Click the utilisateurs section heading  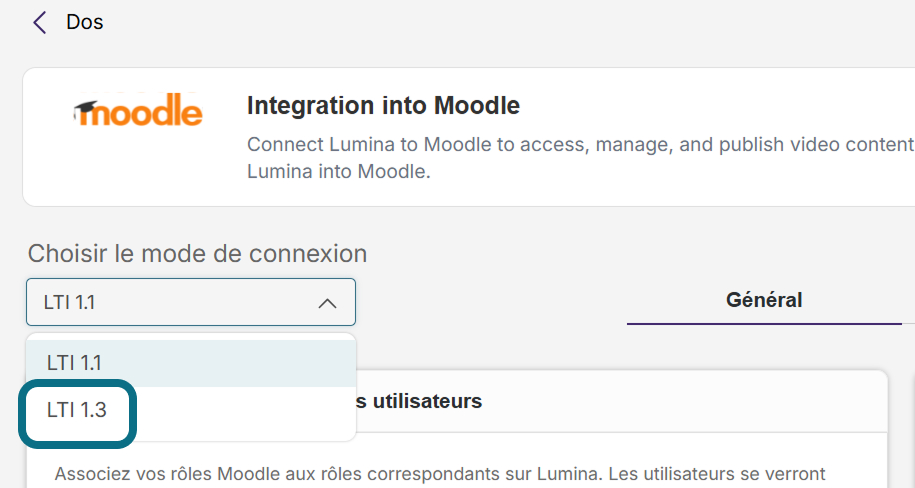point(419,401)
